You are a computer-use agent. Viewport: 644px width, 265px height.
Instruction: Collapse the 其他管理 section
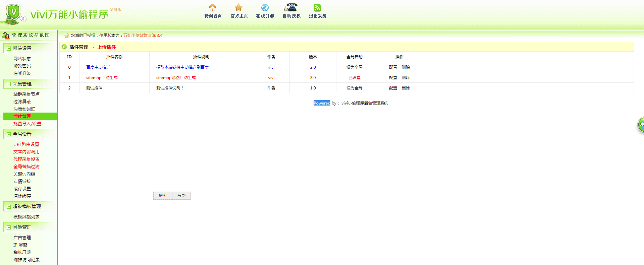click(x=9, y=227)
